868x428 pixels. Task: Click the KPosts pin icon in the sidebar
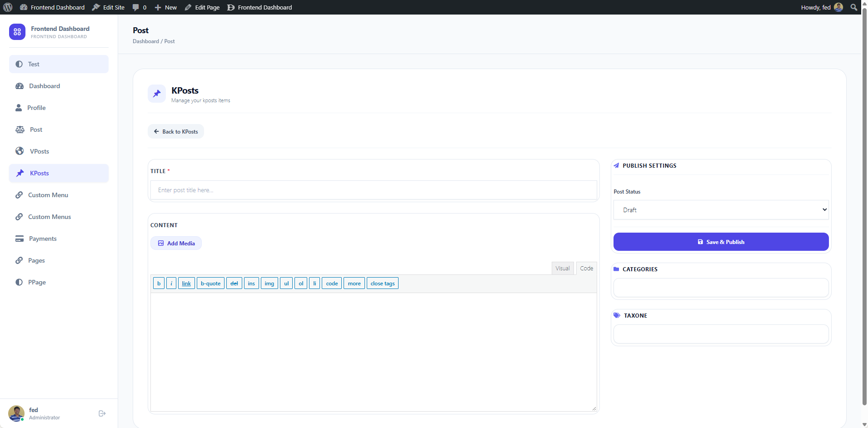tap(20, 173)
